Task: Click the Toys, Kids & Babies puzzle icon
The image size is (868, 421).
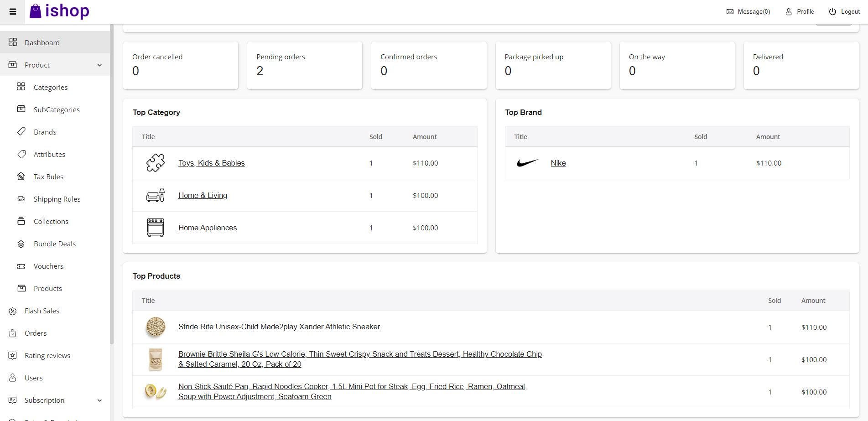Action: 156,163
